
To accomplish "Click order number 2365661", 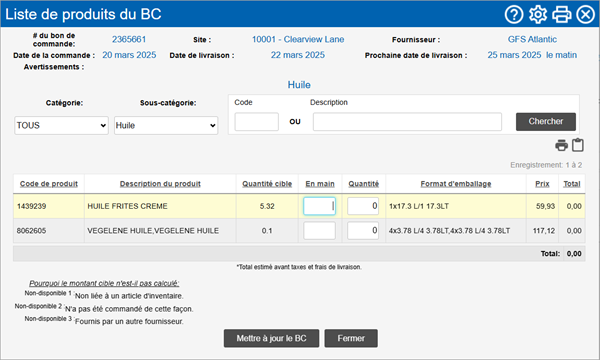I will 129,39.
